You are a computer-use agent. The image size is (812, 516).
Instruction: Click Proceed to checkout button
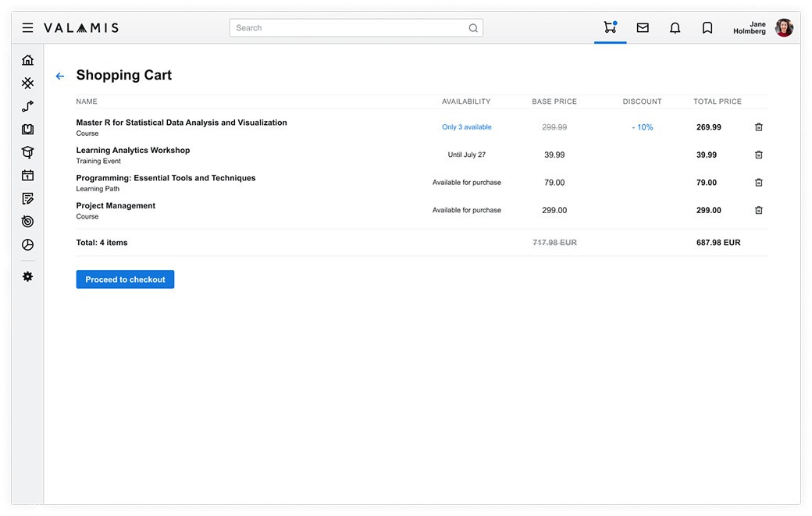click(x=126, y=279)
